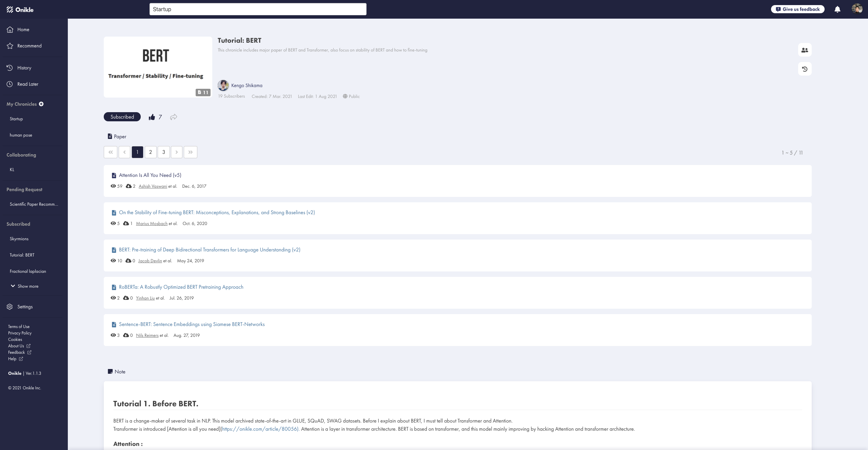The image size is (868, 450).
Task: Go to next page using right chevron
Action: pyautogui.click(x=177, y=152)
